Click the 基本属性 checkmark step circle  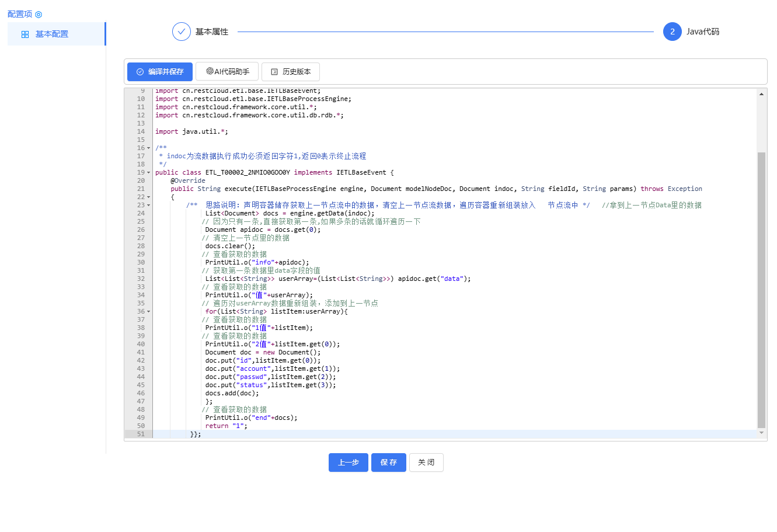(182, 32)
